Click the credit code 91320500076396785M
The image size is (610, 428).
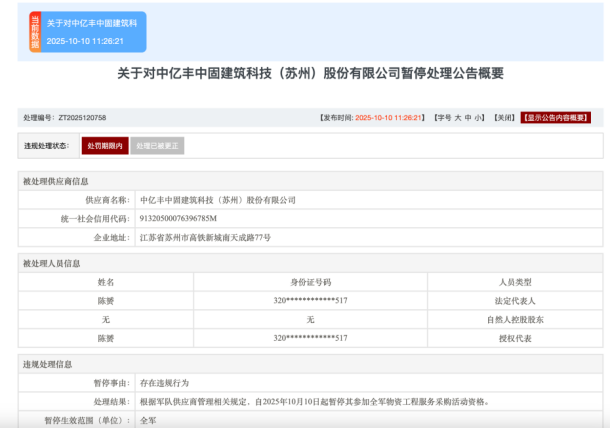point(178,218)
